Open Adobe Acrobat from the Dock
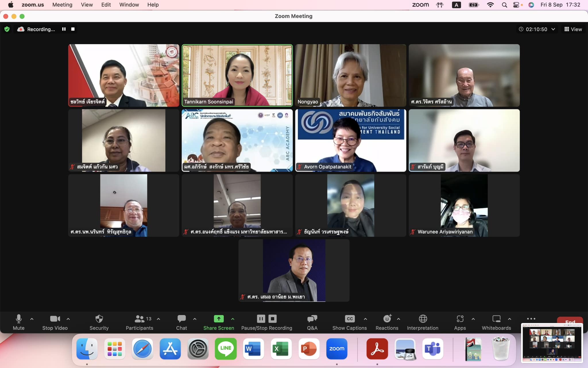Image resolution: width=588 pixels, height=368 pixels. tap(377, 349)
